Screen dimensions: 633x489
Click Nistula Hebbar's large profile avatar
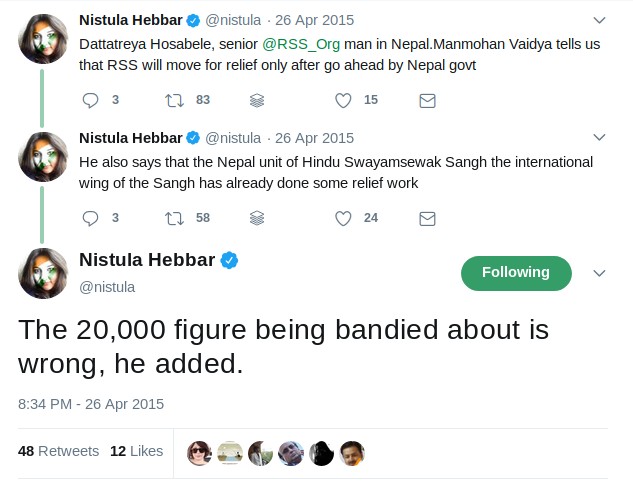coord(43,273)
